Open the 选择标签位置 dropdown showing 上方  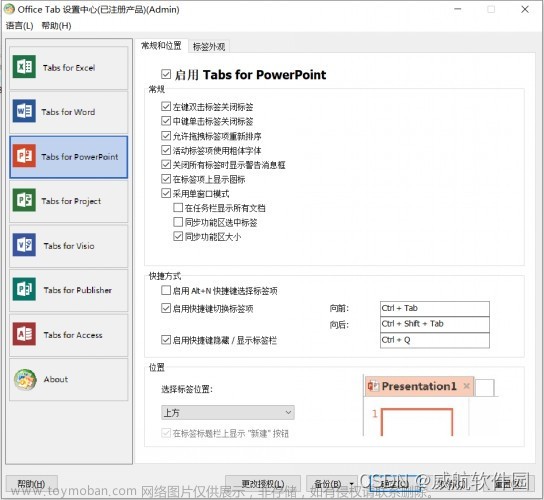(228, 413)
